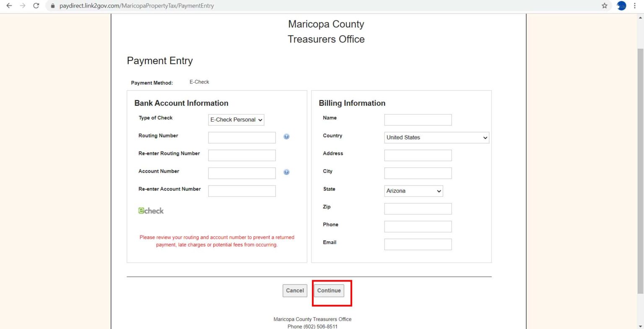
Task: Bookmark this page with the star icon
Action: [x=604, y=5]
